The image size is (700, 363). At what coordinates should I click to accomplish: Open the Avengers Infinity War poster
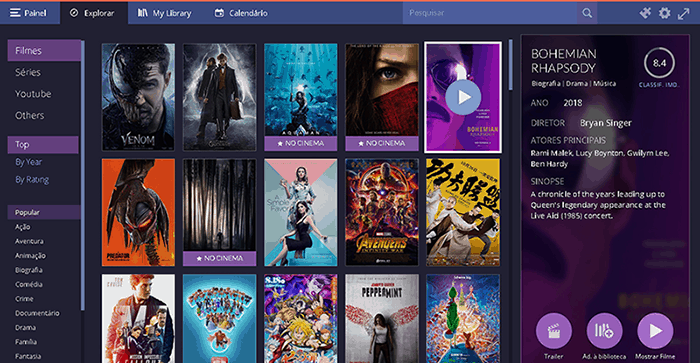pyautogui.click(x=382, y=213)
